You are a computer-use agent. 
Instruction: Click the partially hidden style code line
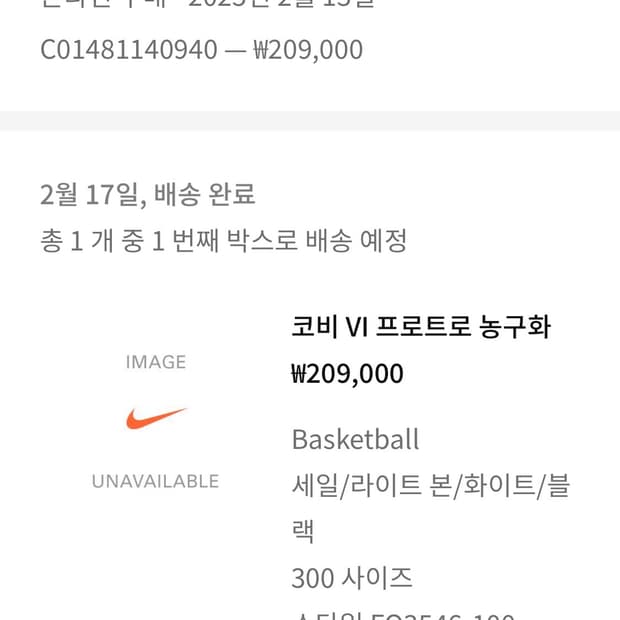click(402, 614)
